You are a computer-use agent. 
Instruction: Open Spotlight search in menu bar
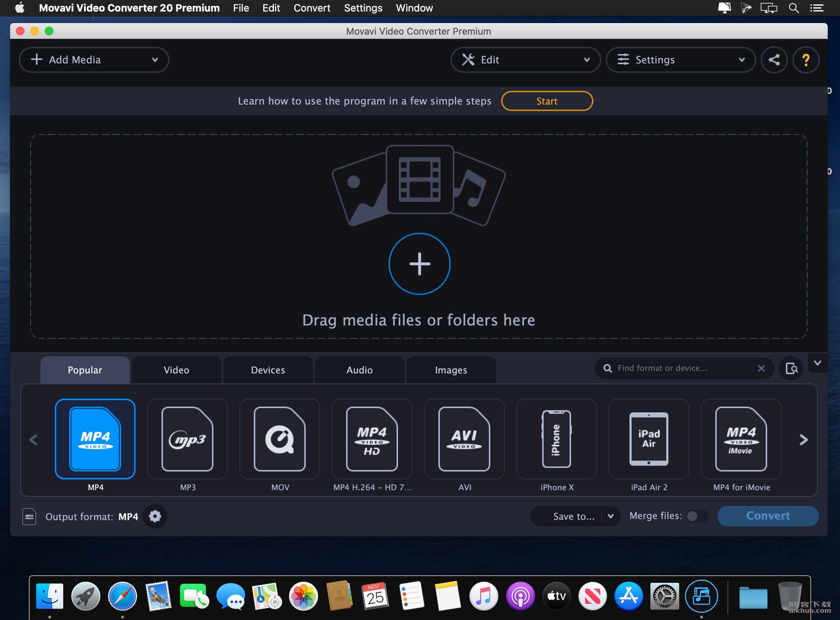click(x=793, y=8)
